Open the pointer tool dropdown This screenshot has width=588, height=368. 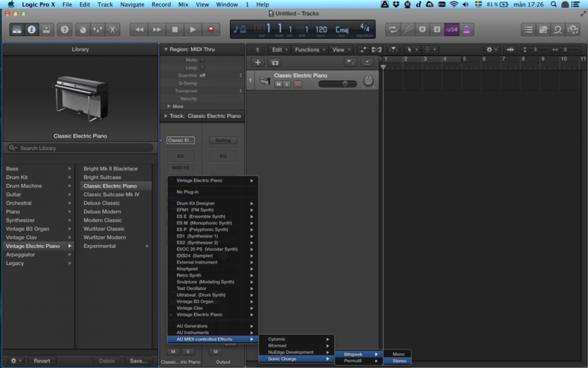(412, 49)
